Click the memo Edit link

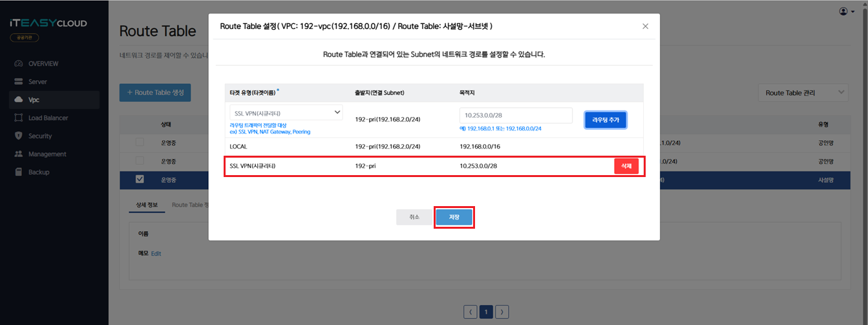click(156, 254)
